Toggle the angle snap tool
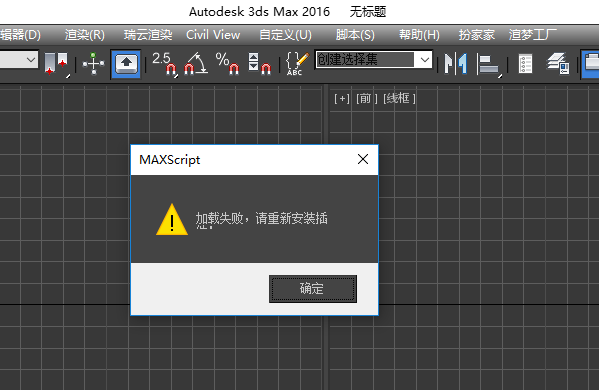 click(x=196, y=64)
